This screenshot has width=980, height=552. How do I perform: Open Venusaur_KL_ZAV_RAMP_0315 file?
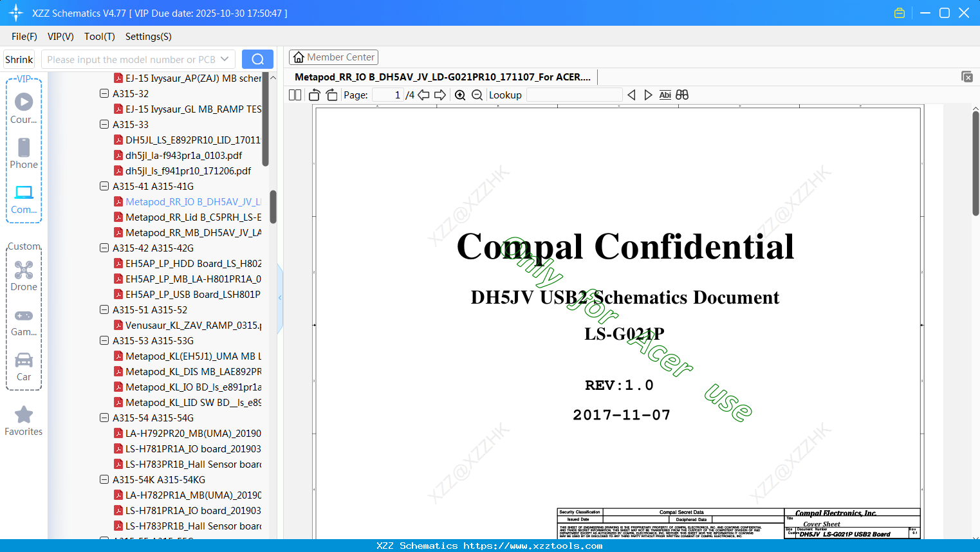pos(188,325)
